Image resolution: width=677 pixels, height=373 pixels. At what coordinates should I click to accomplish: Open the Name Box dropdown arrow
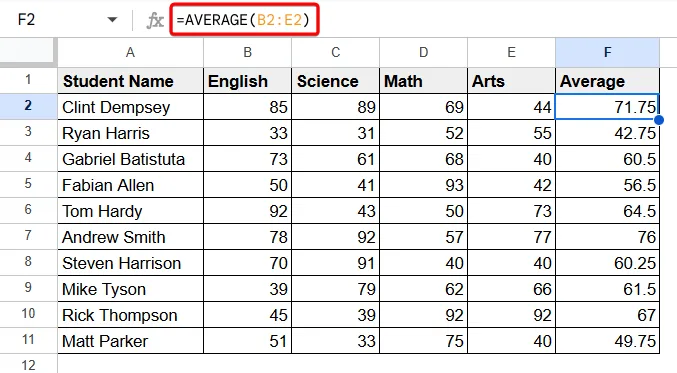point(112,20)
